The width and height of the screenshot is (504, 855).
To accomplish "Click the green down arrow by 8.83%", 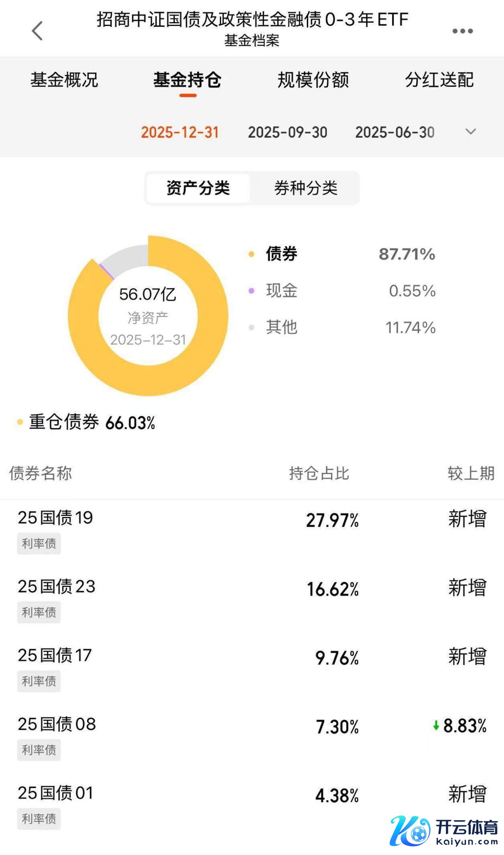I will click(x=436, y=726).
